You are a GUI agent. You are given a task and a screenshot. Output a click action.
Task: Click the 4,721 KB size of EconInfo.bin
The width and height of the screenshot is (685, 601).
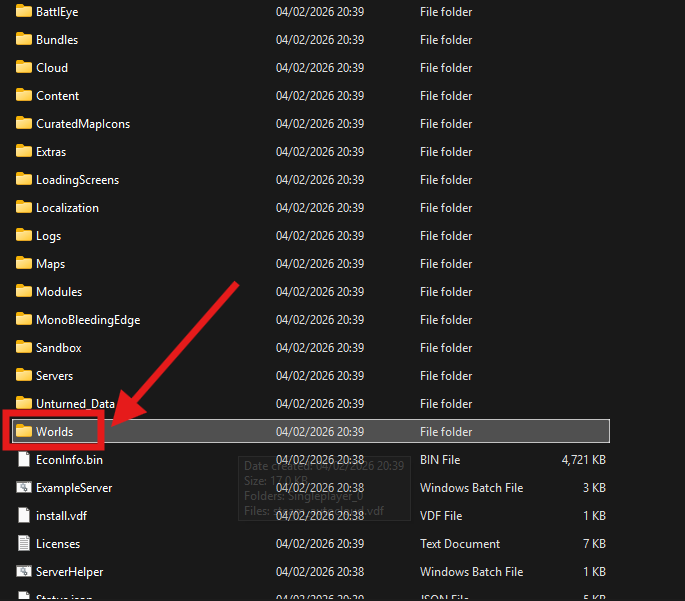point(584,459)
